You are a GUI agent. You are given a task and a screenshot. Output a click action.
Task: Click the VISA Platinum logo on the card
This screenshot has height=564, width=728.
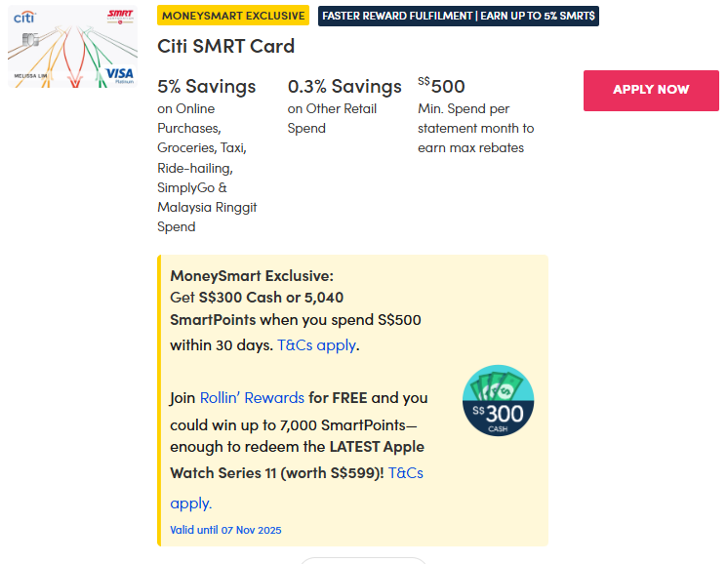coord(119,74)
